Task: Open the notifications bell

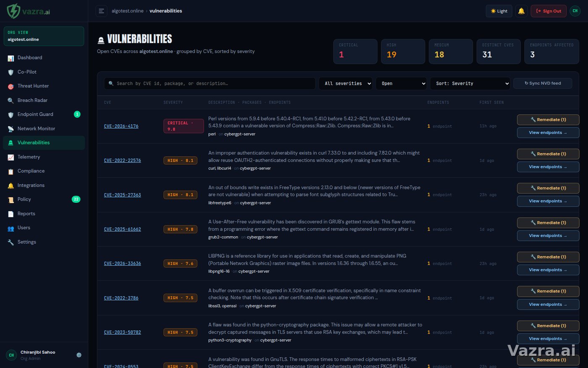Action: click(x=521, y=11)
